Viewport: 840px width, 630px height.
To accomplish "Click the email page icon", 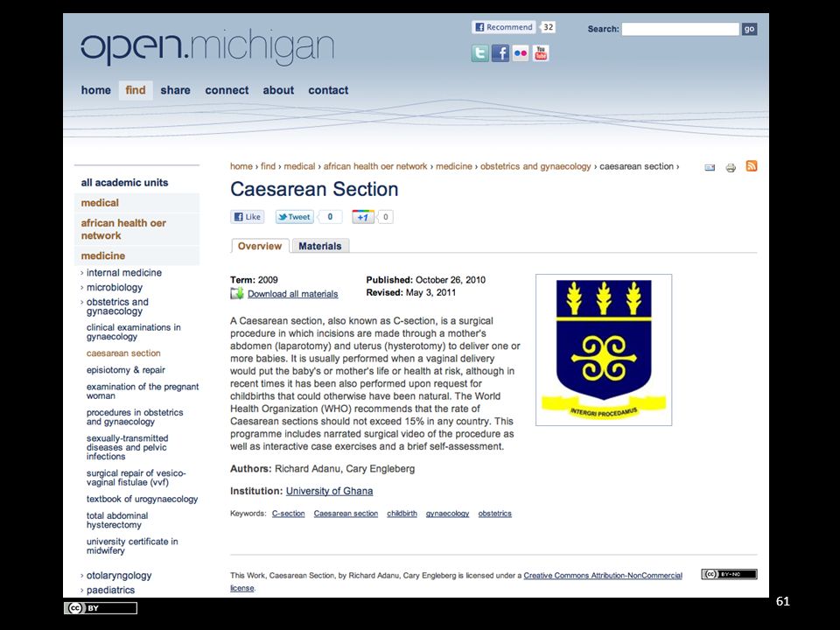I will tap(710, 168).
